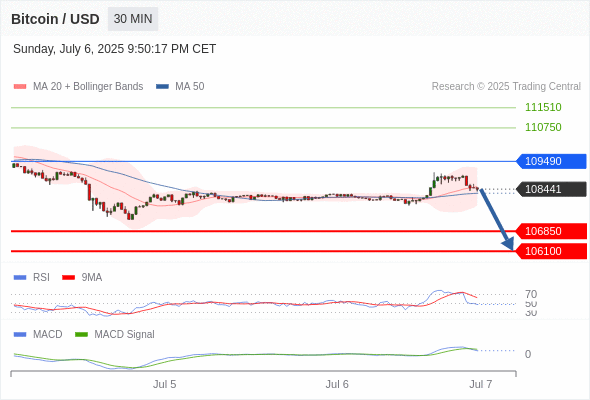This screenshot has width=590, height=400.
Task: Click the blue downward forecast arrow head
Action: point(508,244)
